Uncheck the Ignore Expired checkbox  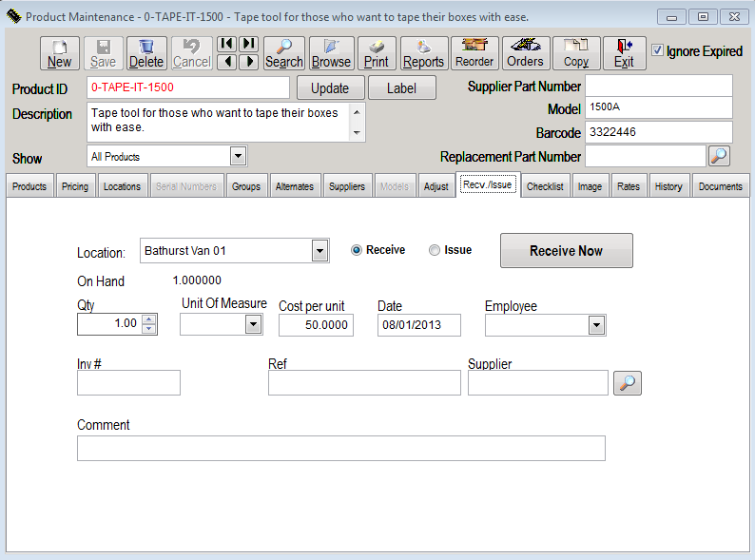658,51
